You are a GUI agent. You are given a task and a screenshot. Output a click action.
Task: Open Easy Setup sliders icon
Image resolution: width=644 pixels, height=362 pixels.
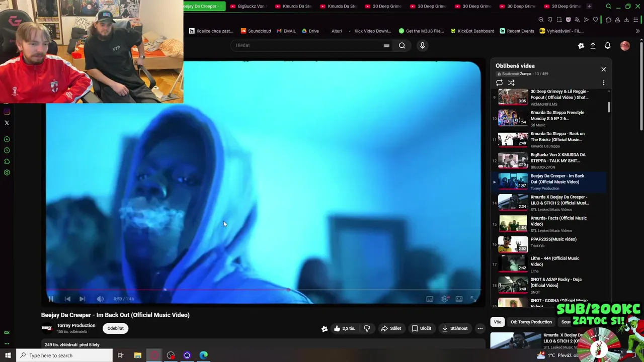click(635, 20)
